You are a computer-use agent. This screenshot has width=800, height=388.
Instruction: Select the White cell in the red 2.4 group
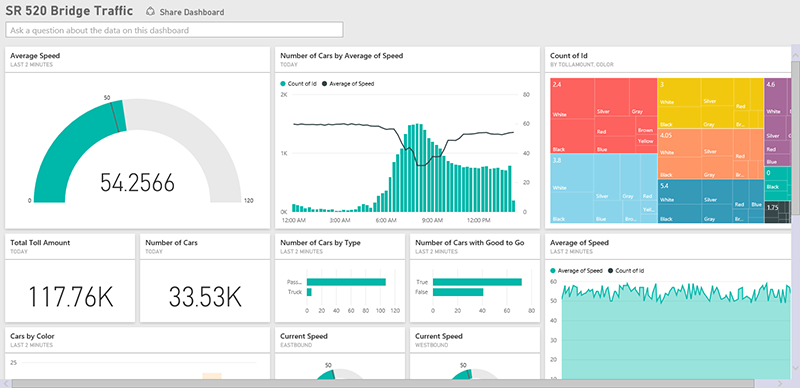(x=572, y=99)
